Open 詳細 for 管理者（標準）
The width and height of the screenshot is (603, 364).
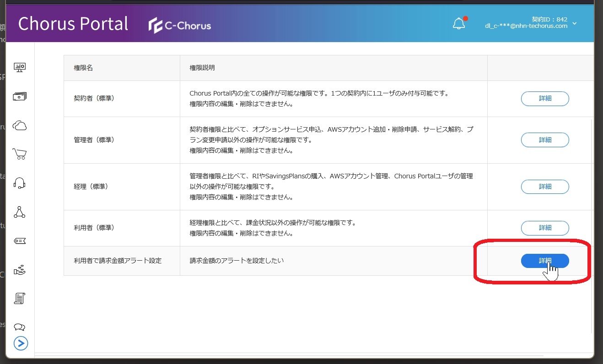tap(545, 140)
